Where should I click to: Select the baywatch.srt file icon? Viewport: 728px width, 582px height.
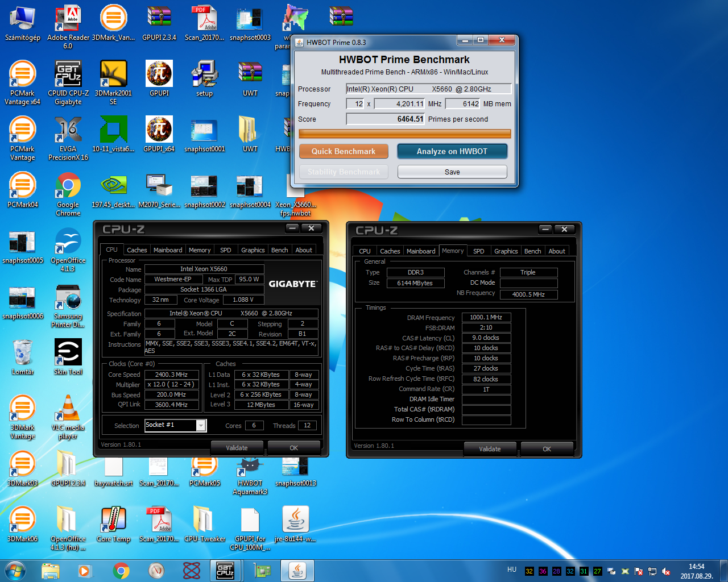tap(113, 472)
